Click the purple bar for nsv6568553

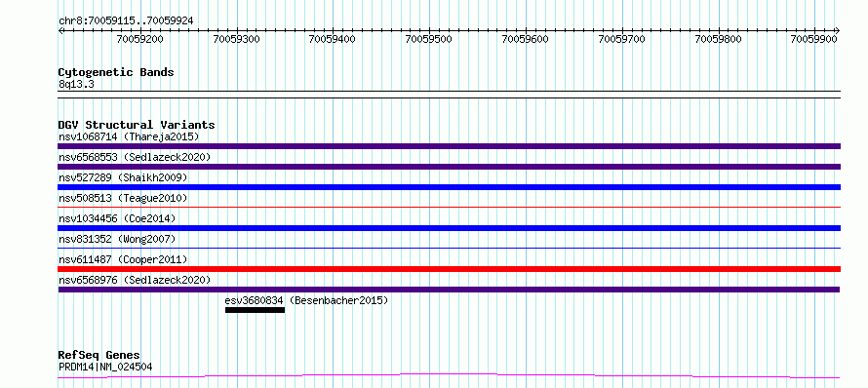point(449,167)
